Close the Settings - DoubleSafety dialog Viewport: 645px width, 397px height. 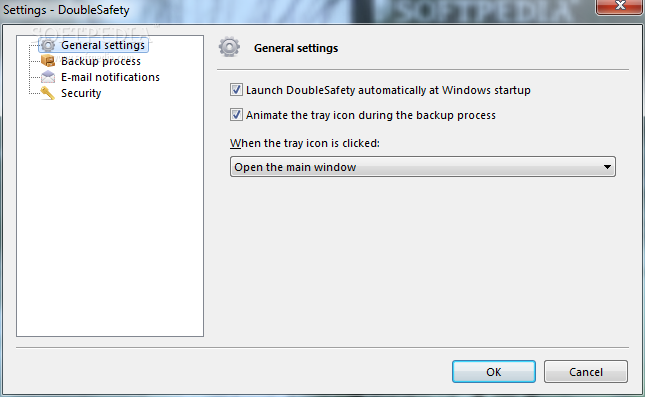620,6
